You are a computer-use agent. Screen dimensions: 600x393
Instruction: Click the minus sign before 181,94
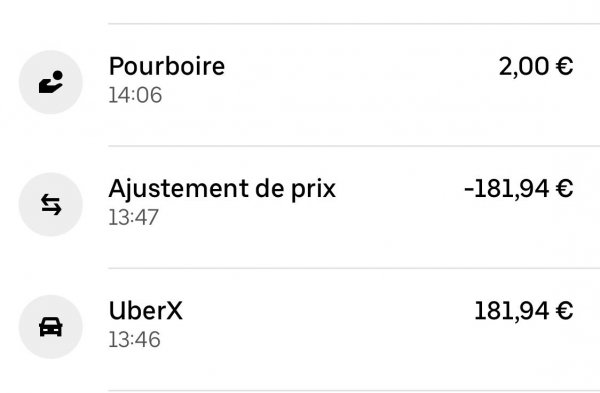(x=469, y=190)
